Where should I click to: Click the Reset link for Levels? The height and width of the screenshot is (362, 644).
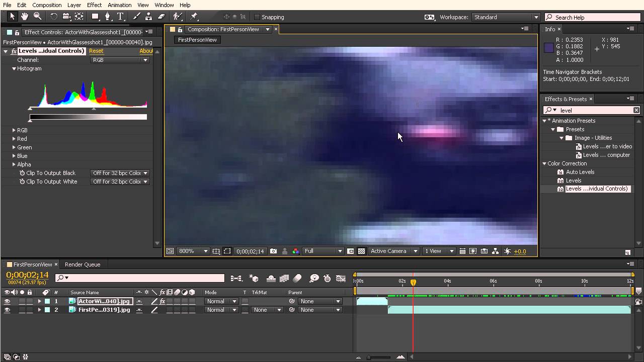[x=96, y=51]
